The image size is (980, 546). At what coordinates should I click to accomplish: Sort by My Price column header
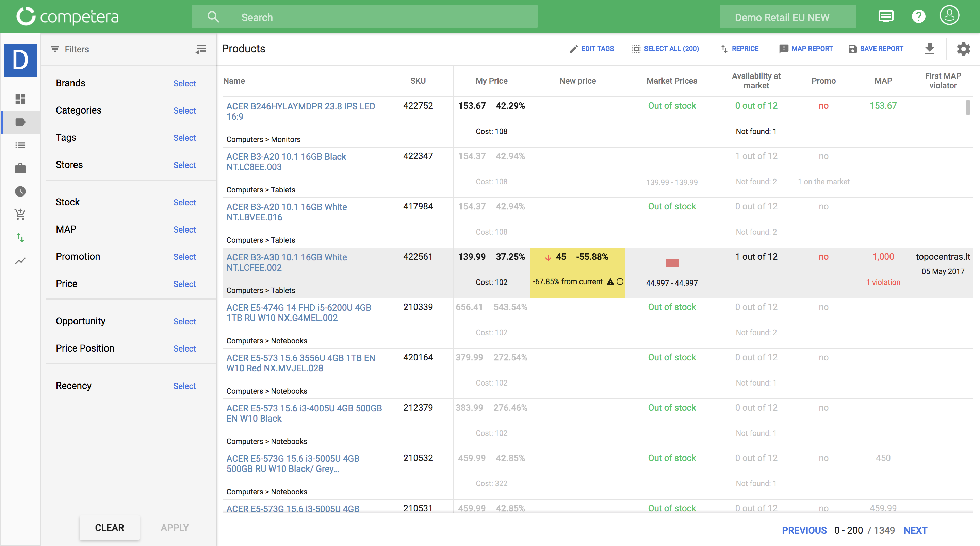point(491,81)
